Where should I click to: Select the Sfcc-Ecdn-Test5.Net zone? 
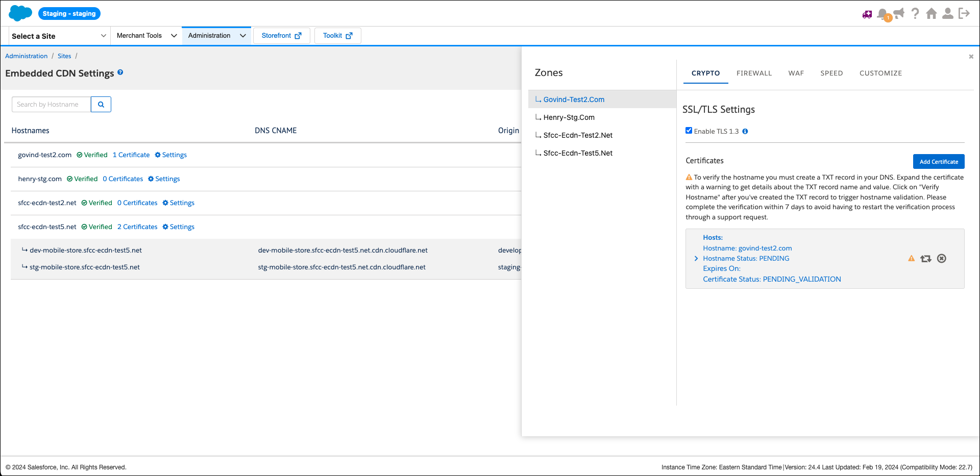point(602,153)
